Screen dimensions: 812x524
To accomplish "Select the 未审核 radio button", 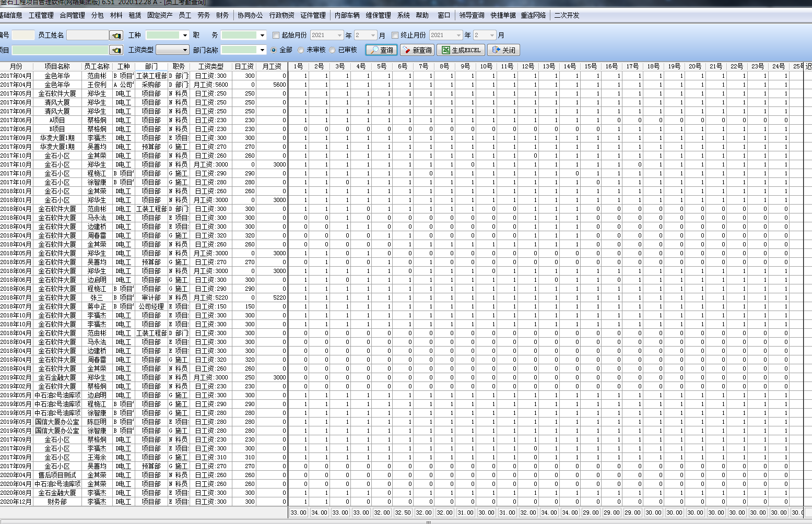I will pos(301,50).
